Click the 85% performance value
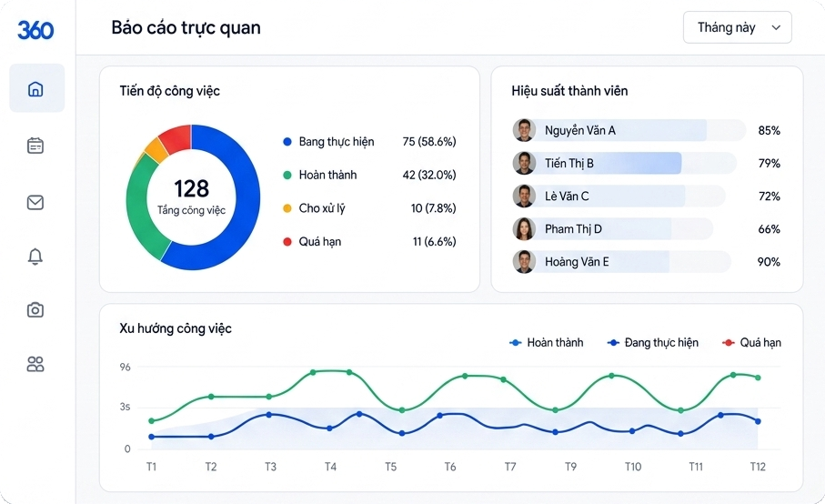This screenshot has width=825, height=504. (x=769, y=130)
